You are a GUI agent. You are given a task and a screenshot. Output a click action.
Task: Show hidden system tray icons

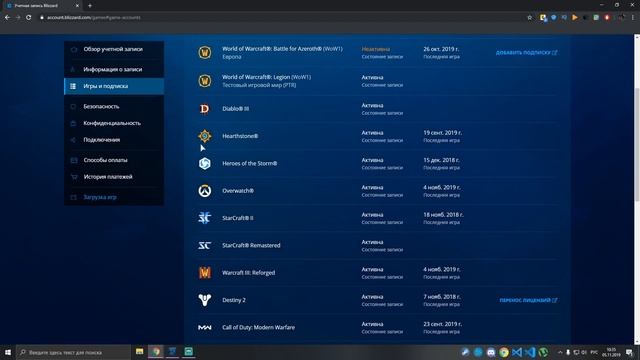click(560, 352)
